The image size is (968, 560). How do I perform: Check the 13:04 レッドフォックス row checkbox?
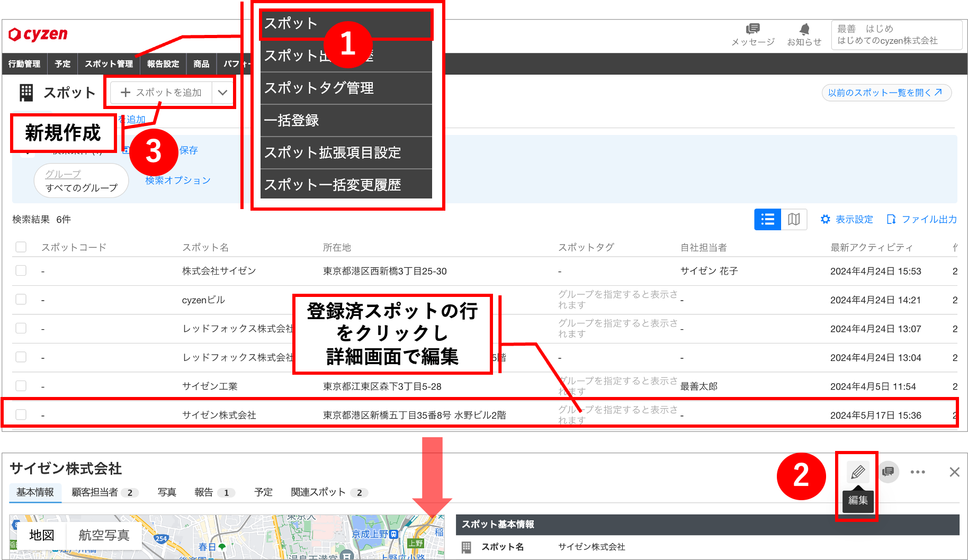(x=21, y=357)
